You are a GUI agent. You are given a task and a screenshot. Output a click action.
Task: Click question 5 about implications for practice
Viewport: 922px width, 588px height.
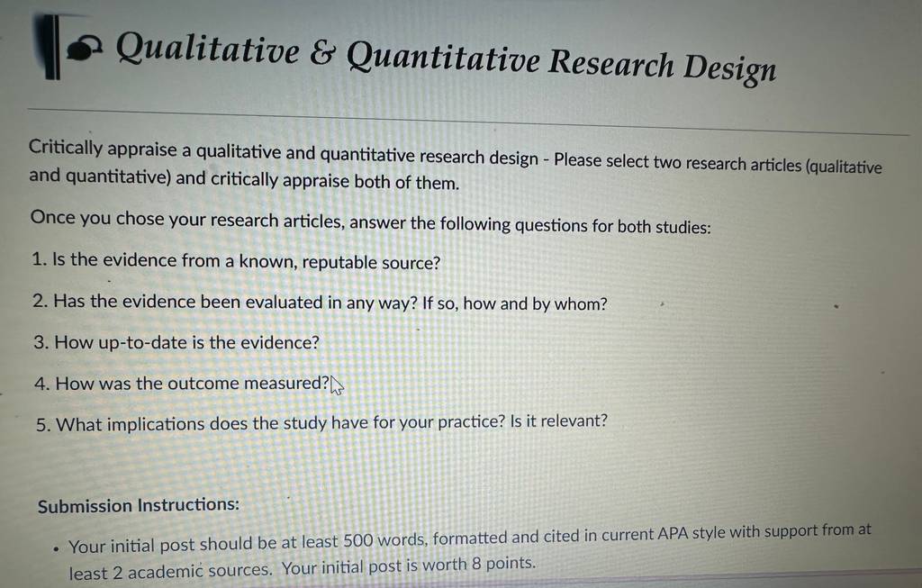click(x=321, y=423)
